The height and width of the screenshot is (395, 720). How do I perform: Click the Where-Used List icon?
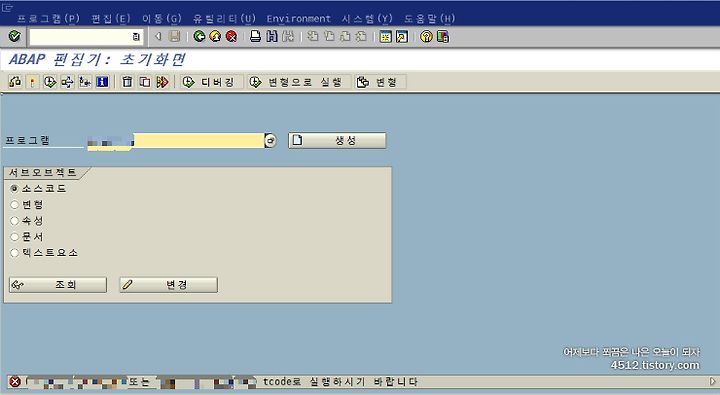[67, 82]
